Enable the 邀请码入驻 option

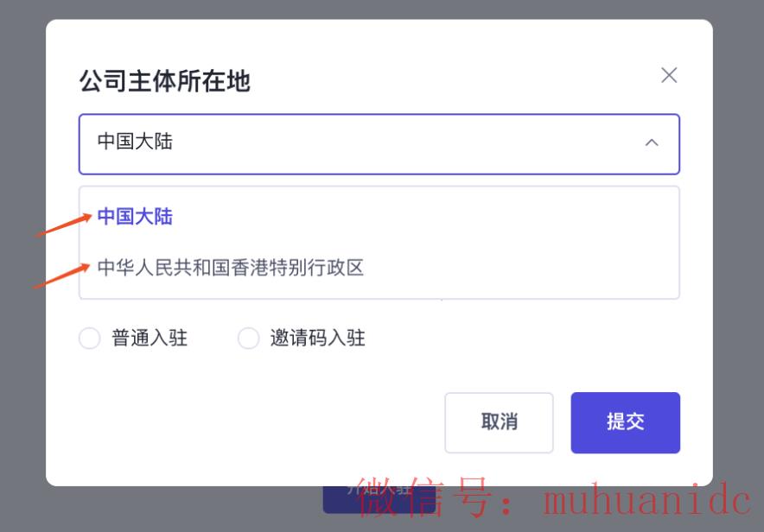(249, 339)
